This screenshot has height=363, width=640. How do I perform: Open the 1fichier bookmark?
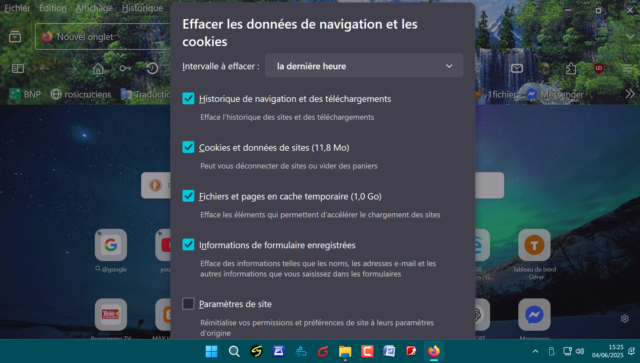pos(496,94)
